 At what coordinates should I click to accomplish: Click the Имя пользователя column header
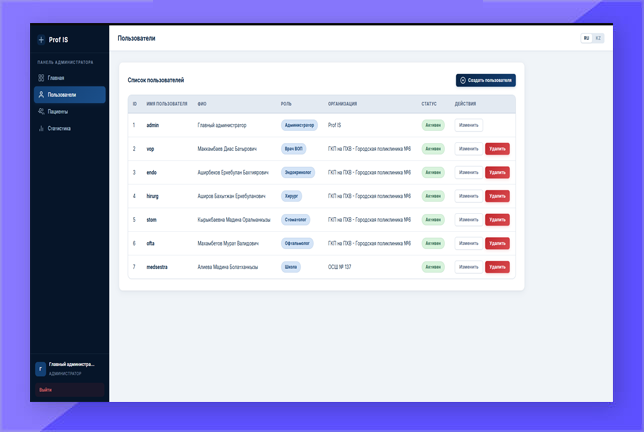[x=166, y=104]
